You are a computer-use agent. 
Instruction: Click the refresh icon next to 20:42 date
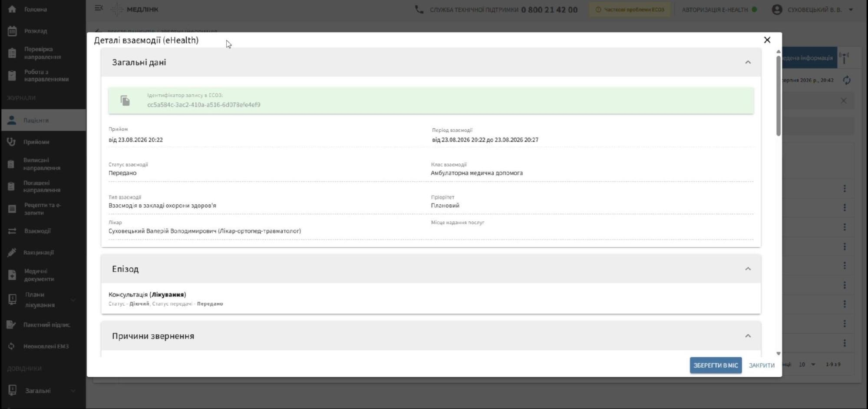[x=846, y=80]
